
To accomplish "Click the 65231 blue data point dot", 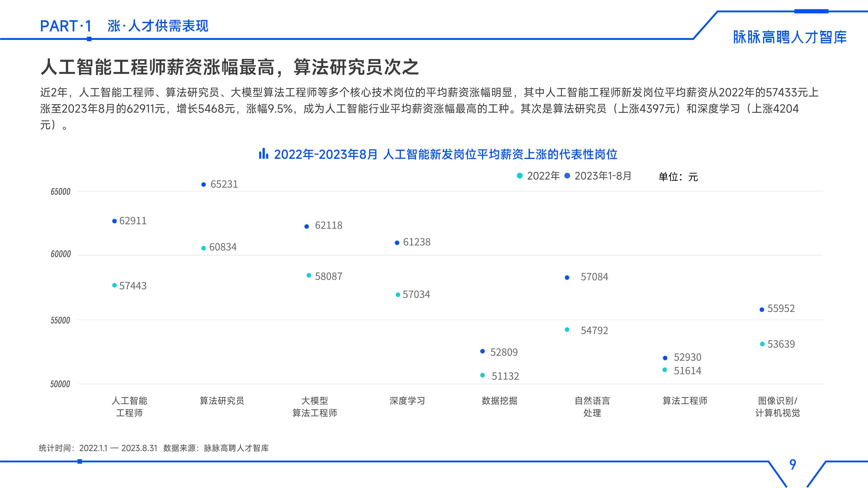I will (204, 185).
